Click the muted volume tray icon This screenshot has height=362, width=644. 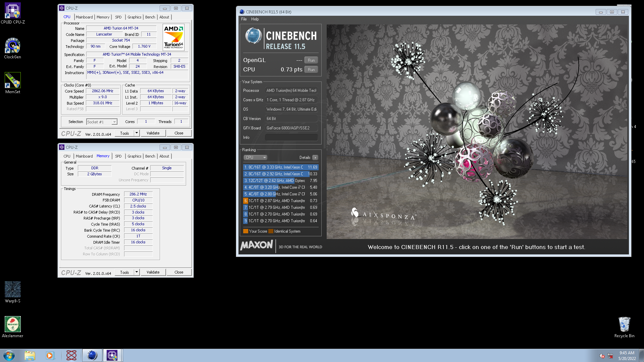tap(602, 356)
